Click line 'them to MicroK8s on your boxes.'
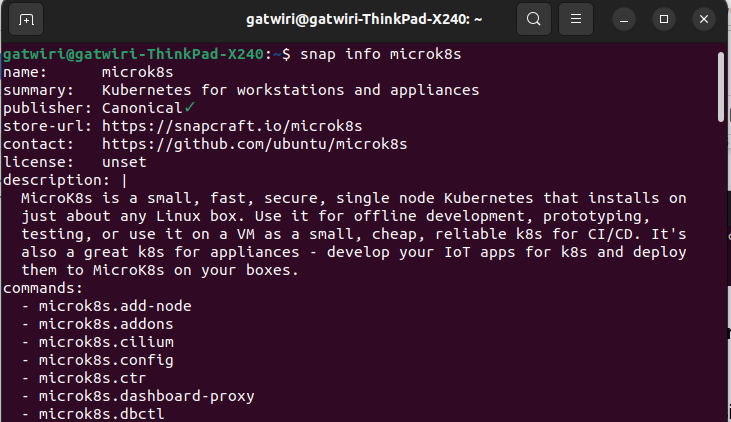This screenshot has height=422, width=731. (x=160, y=270)
